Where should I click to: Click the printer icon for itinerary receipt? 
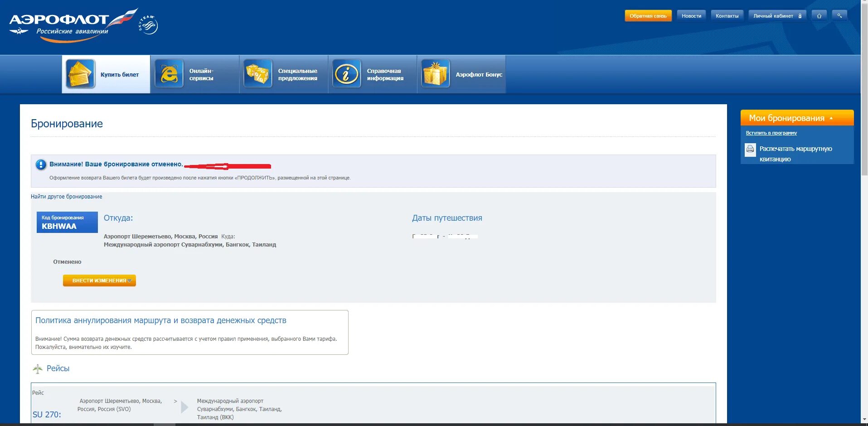pyautogui.click(x=751, y=149)
